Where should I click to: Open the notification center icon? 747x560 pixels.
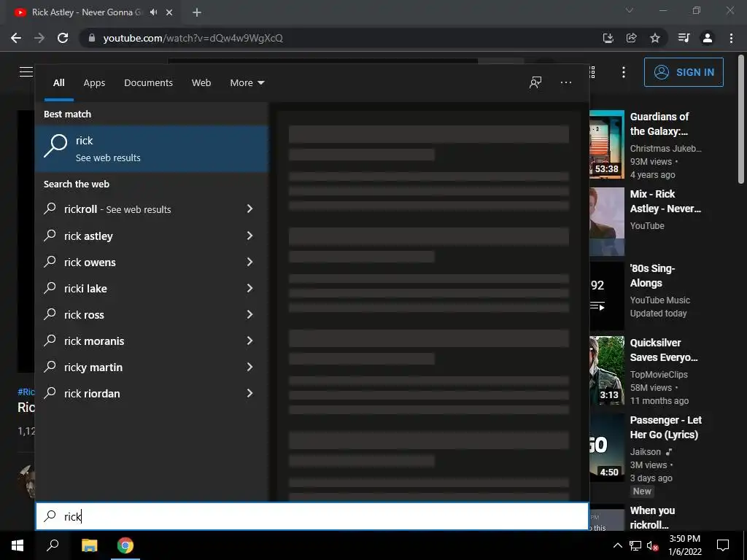click(723, 545)
